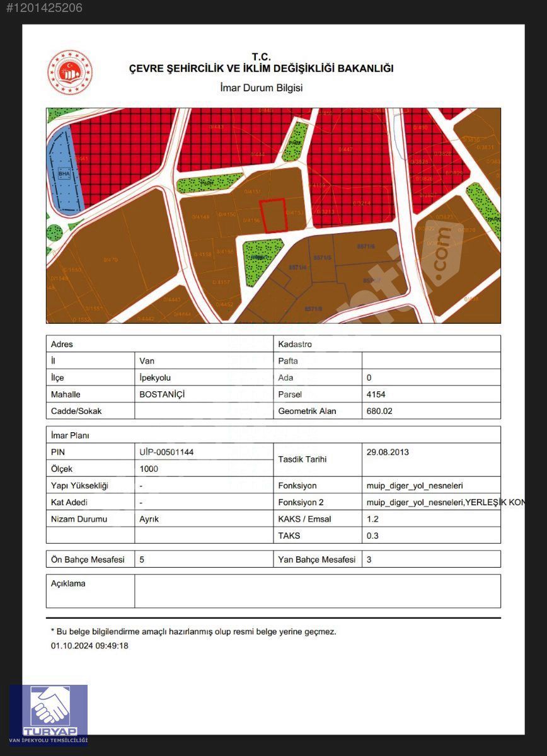Click the KAKS / Emsal value 1.2
Screen dimensions: 547x756
pyautogui.click(x=372, y=519)
